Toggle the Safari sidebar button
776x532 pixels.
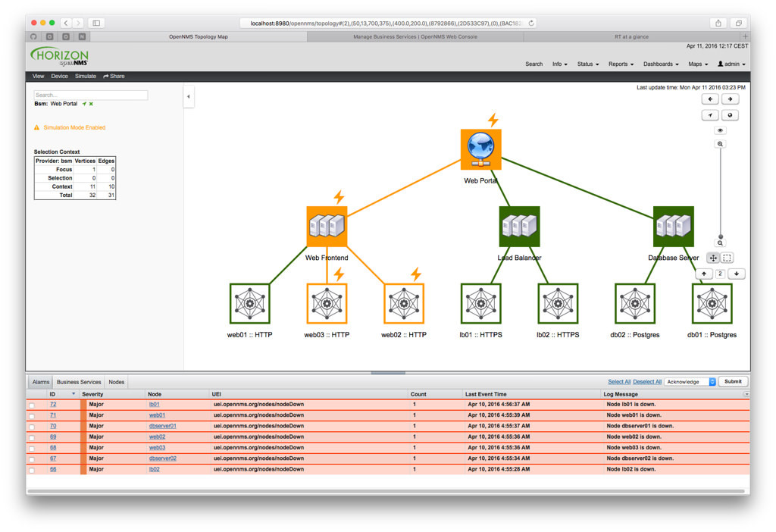point(96,23)
